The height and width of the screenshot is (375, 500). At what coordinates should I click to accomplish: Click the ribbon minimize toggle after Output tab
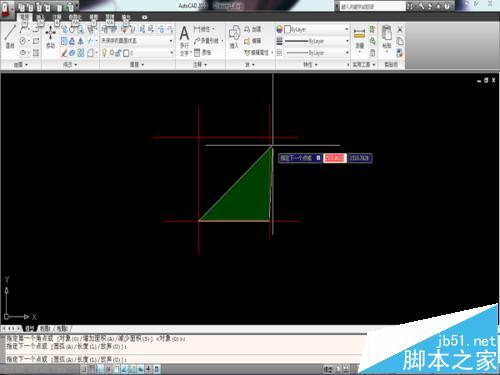pyautogui.click(x=144, y=17)
